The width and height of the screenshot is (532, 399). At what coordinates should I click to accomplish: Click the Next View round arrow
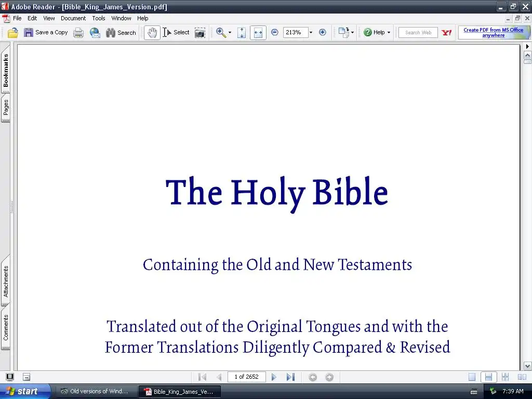tap(329, 377)
